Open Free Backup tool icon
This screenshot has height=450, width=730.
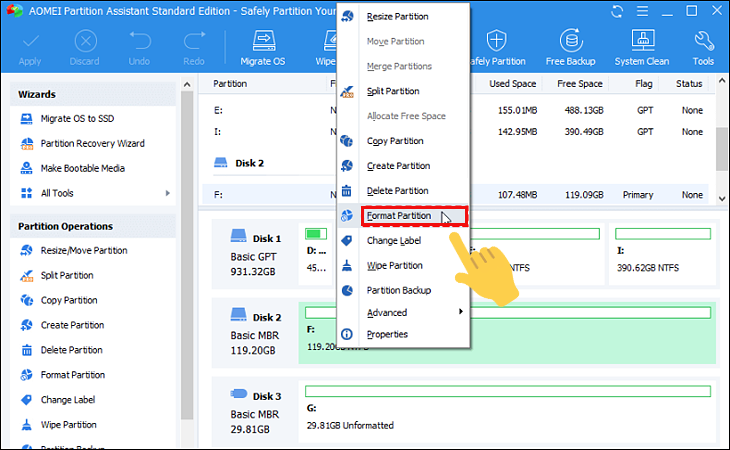pyautogui.click(x=571, y=41)
